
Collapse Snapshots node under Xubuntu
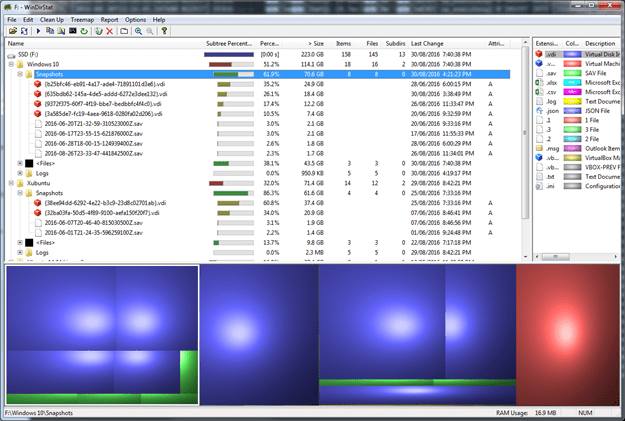coord(20,193)
